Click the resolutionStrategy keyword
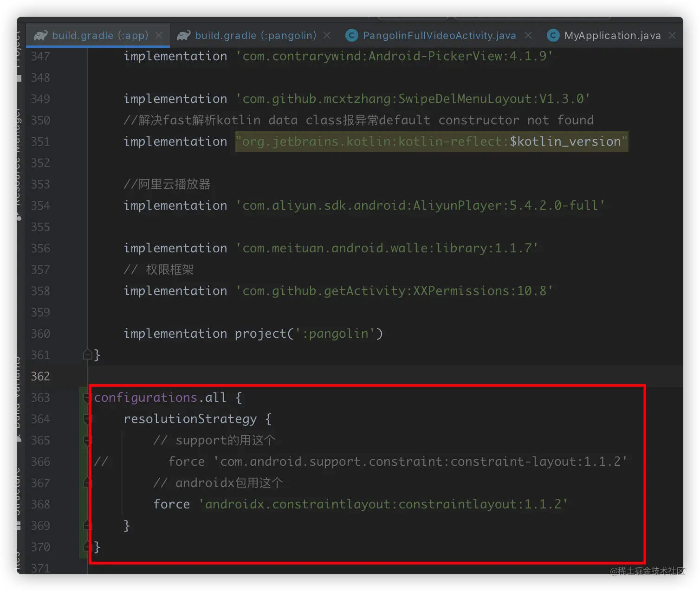This screenshot has height=591, width=700. 190,419
